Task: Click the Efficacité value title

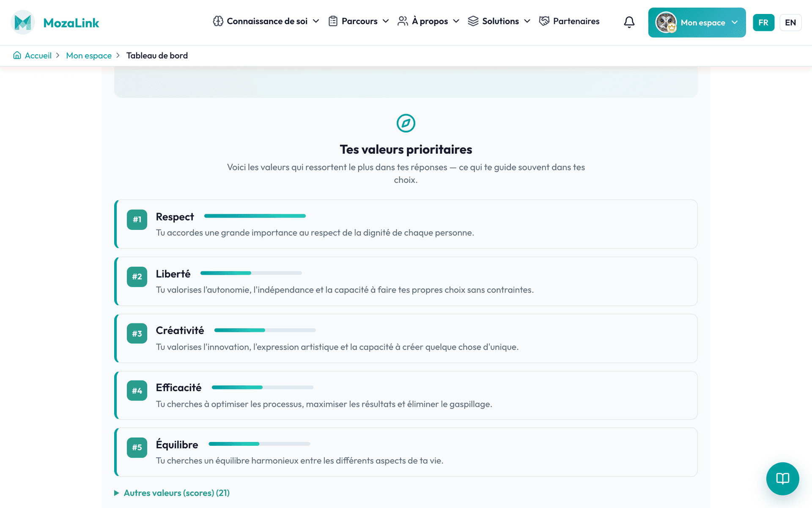Action: (x=178, y=388)
